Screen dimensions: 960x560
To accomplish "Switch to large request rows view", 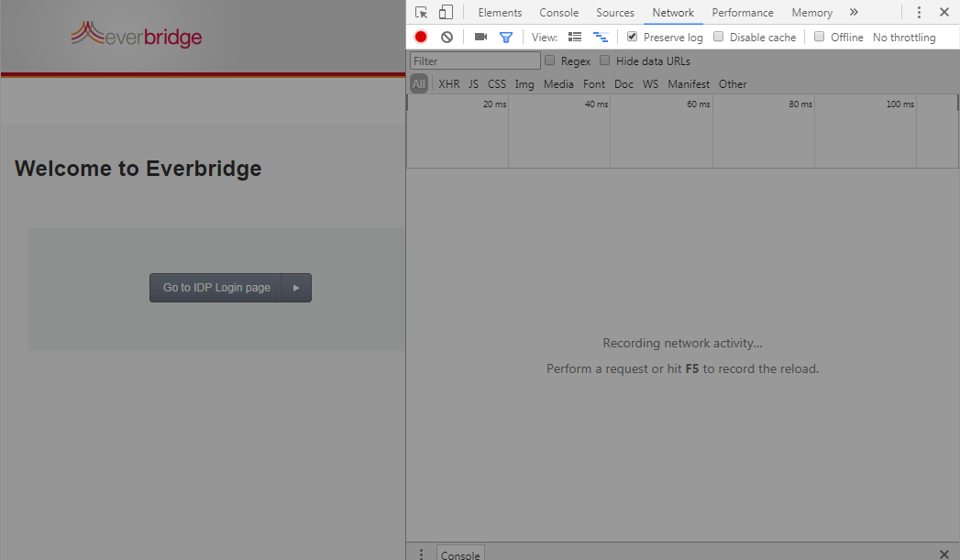I will pos(574,37).
